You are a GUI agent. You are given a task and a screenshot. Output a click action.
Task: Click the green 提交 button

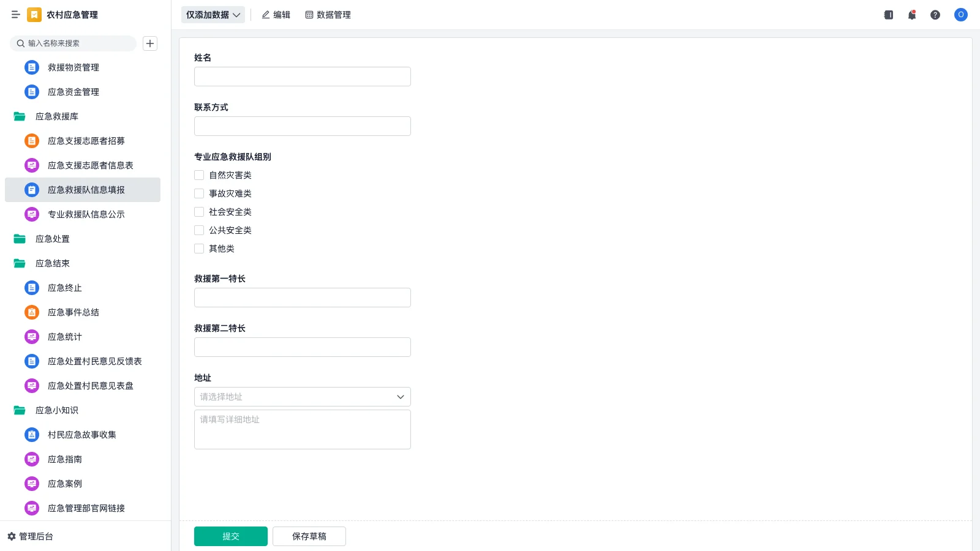point(231,536)
